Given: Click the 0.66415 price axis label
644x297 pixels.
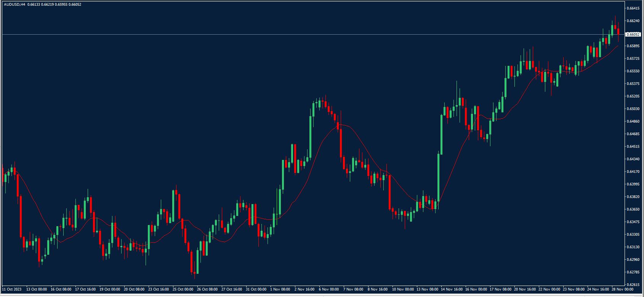Looking at the screenshot, I should tap(633, 8).
